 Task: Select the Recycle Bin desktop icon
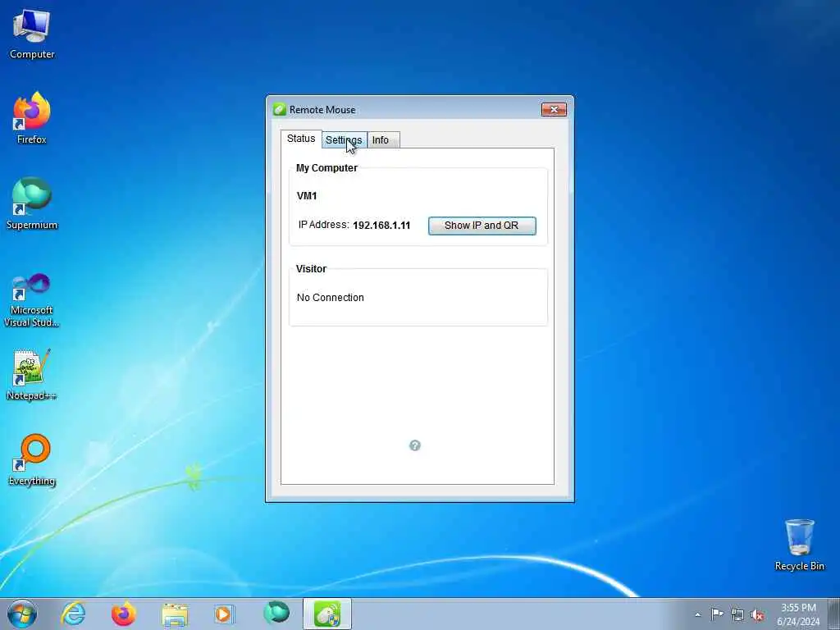[799, 545]
